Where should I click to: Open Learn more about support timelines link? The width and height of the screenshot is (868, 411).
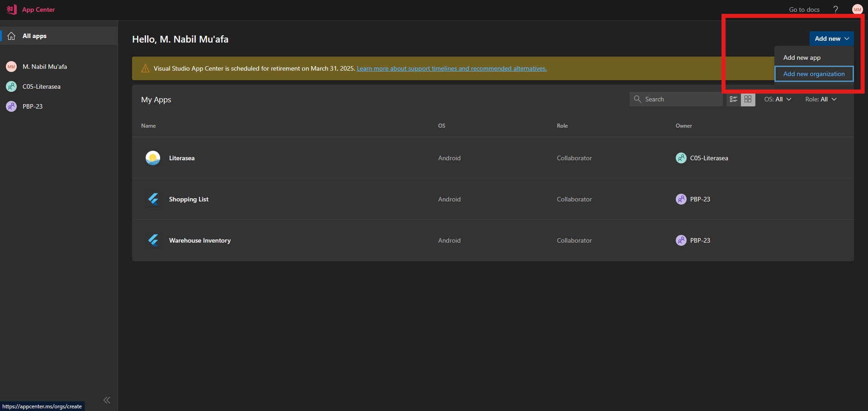tap(451, 68)
